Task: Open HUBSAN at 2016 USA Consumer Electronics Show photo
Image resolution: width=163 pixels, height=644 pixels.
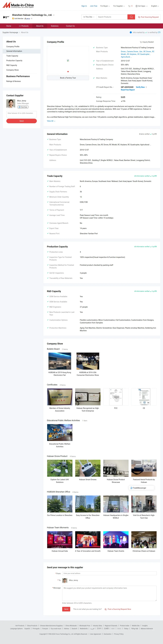Action: 88,361
